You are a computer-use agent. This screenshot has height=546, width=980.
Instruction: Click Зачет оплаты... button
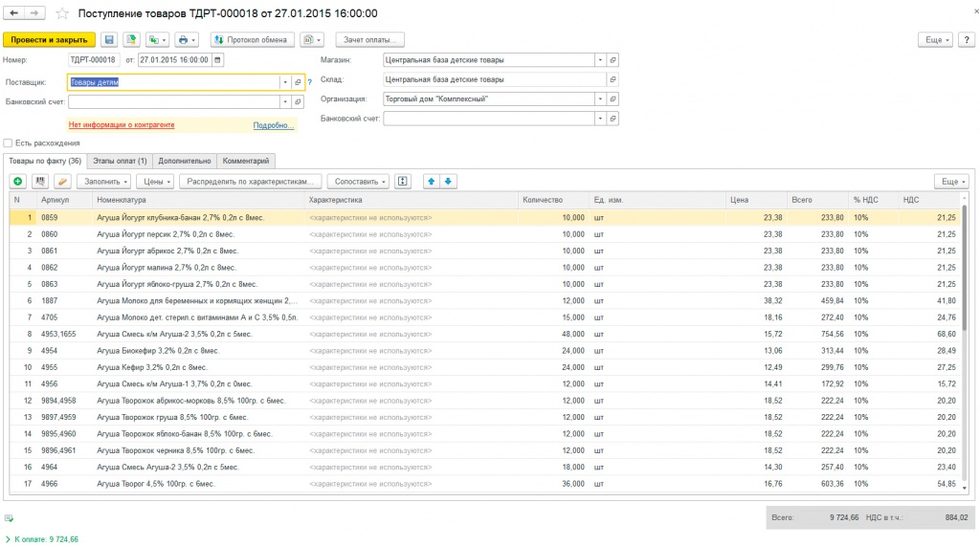(369, 40)
